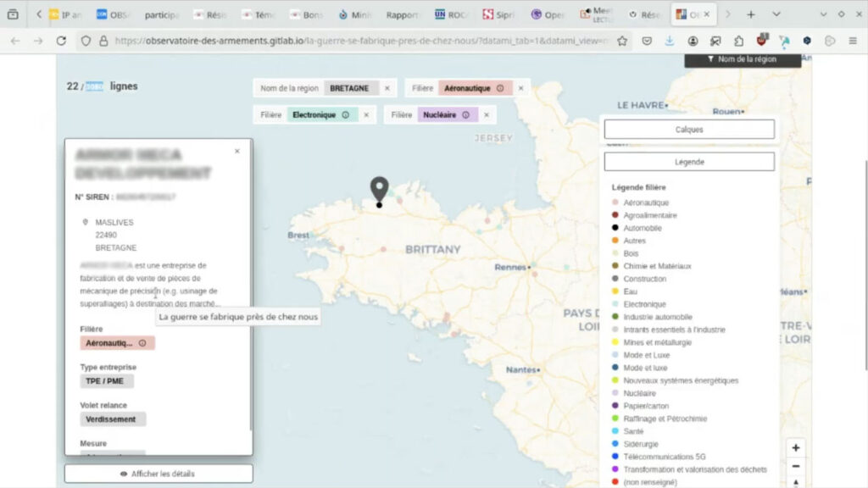
Task: Close the company detail card
Action: [237, 151]
